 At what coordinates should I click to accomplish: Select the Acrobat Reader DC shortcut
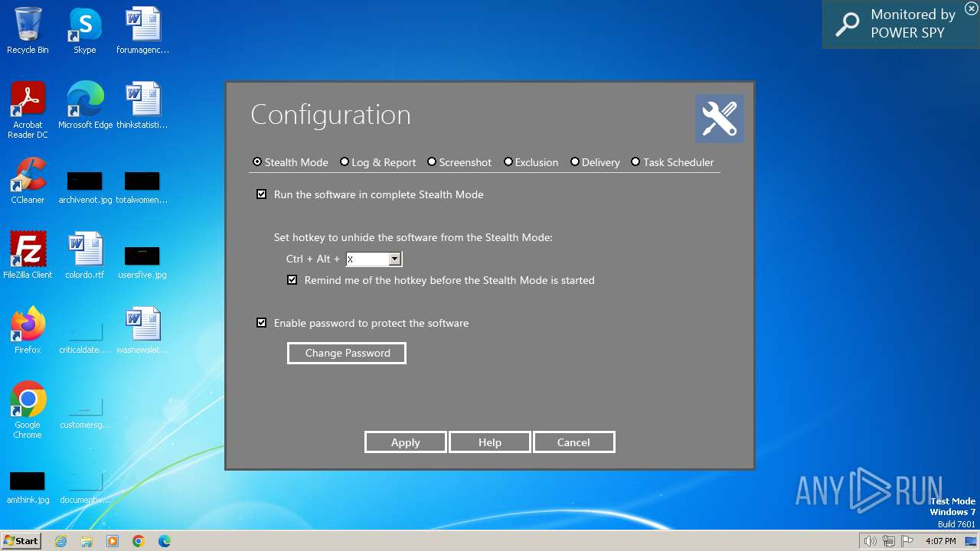point(28,110)
